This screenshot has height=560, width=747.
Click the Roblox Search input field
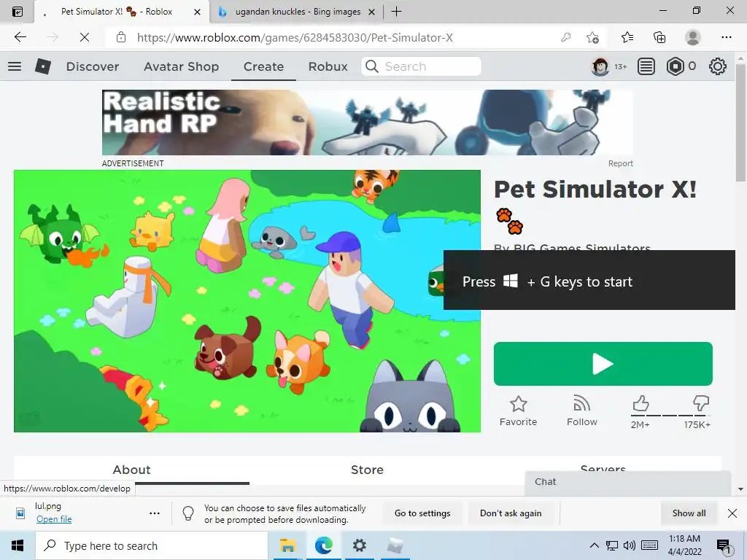pyautogui.click(x=421, y=66)
